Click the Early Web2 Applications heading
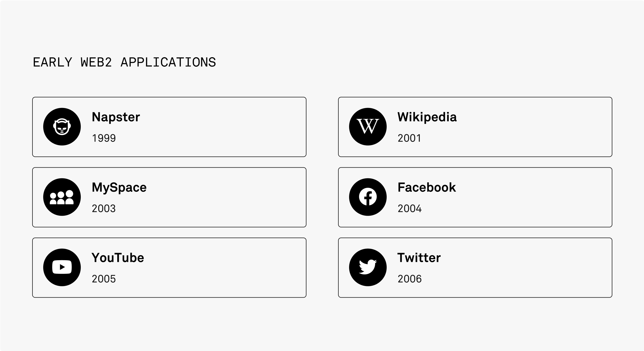Viewport: 644px width, 351px height. click(x=124, y=62)
